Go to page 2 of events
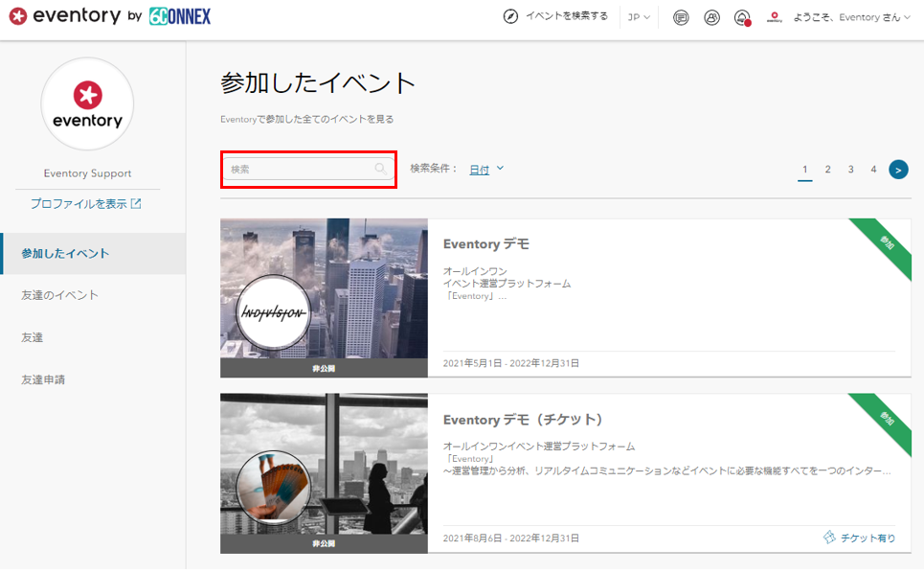 point(828,170)
